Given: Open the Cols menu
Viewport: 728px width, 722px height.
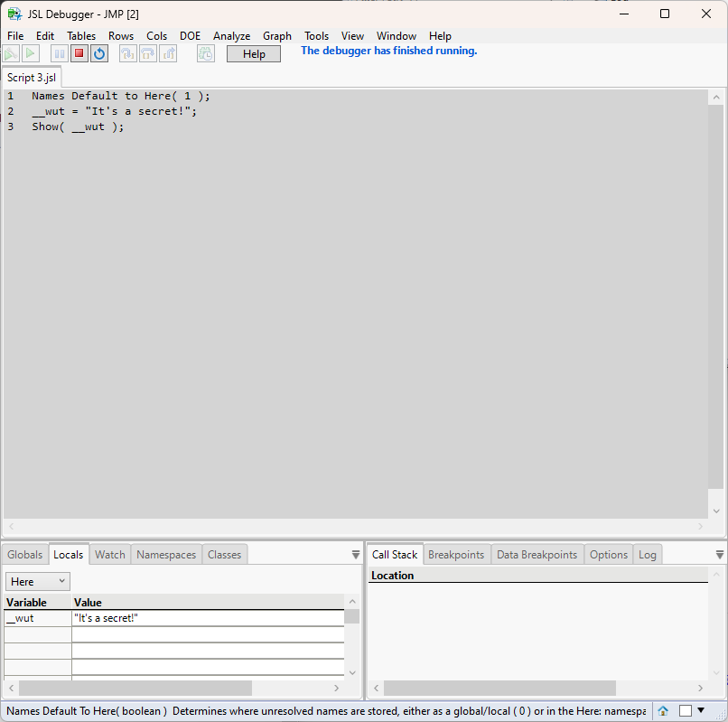Looking at the screenshot, I should pos(156,36).
